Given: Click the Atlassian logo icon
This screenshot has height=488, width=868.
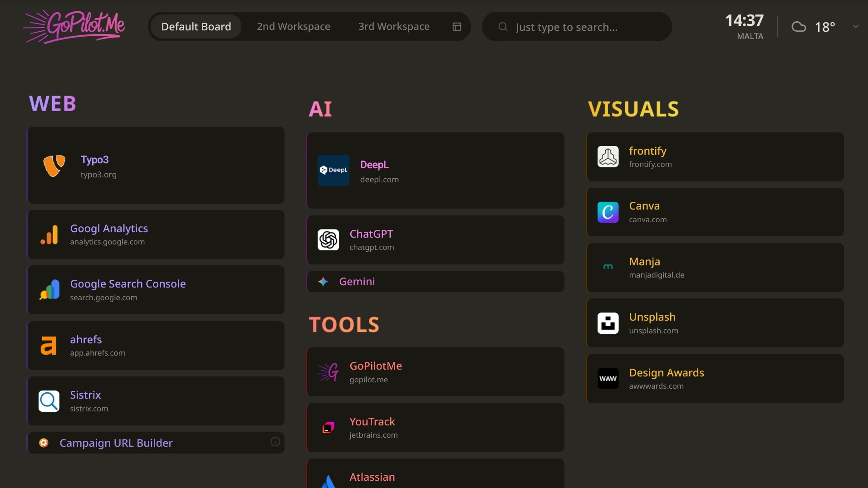Looking at the screenshot, I should click(x=328, y=481).
